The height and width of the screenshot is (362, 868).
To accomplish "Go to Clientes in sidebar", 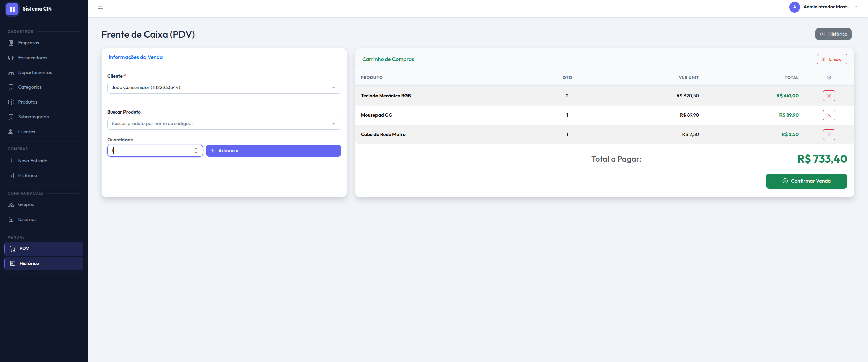I will 26,132.
